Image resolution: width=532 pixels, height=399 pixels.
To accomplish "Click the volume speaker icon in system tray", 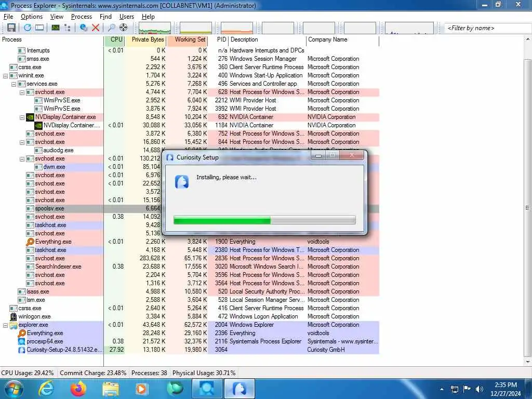I will coord(480,389).
